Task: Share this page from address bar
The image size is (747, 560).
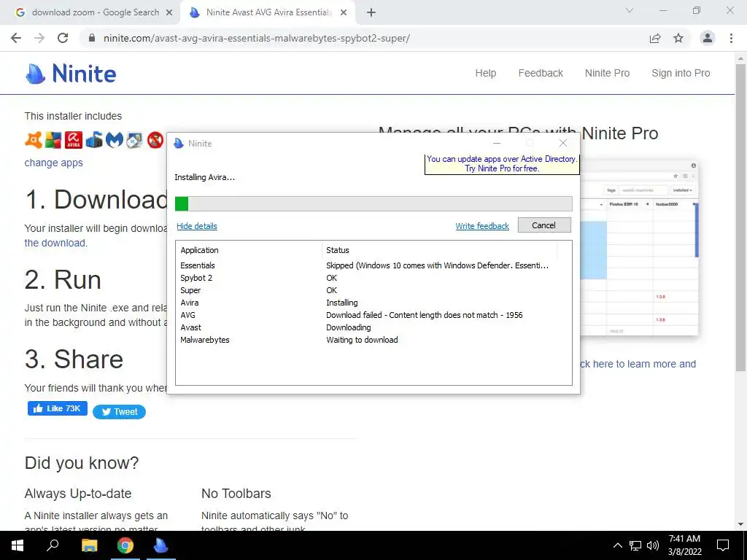Action: click(655, 38)
